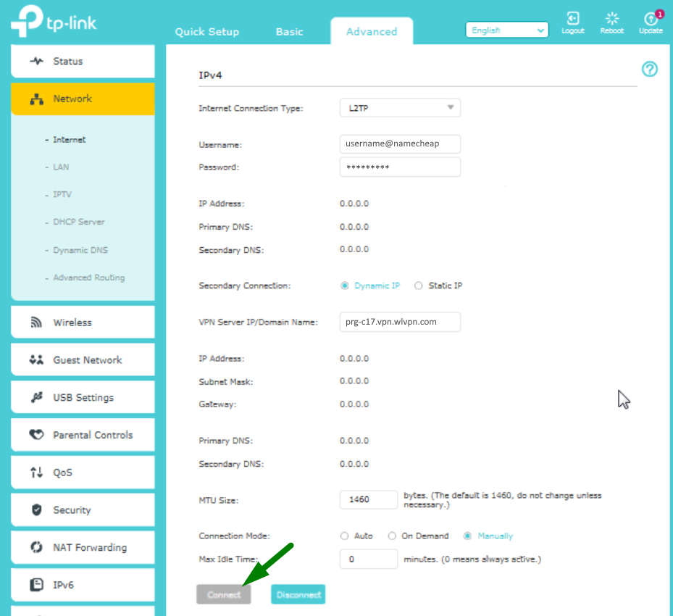Choose Auto connection mode

coord(344,536)
